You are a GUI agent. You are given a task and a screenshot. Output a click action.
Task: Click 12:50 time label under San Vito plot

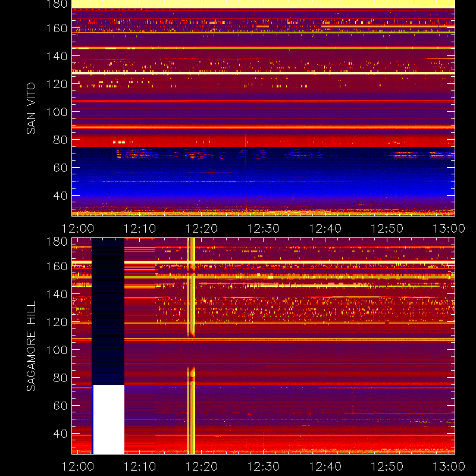tap(387, 228)
